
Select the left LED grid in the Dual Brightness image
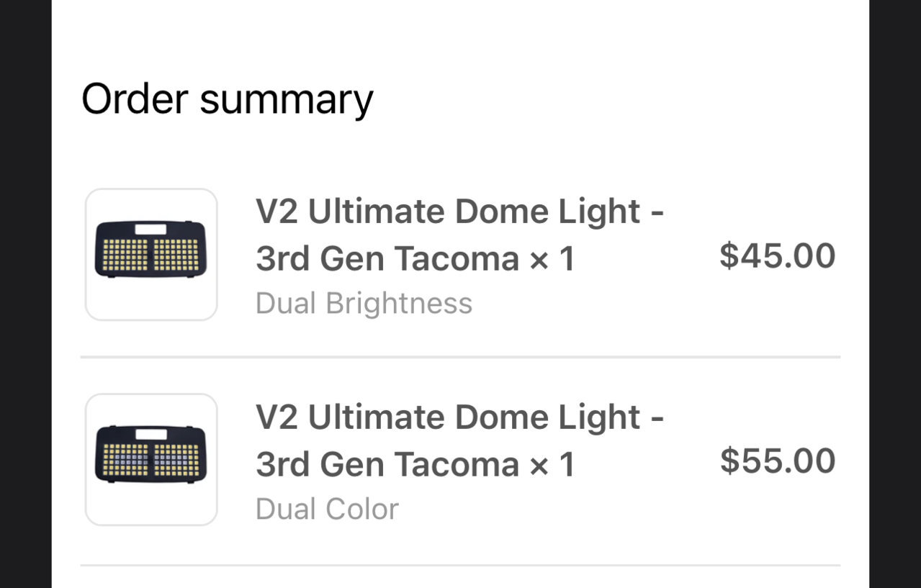pos(125,255)
